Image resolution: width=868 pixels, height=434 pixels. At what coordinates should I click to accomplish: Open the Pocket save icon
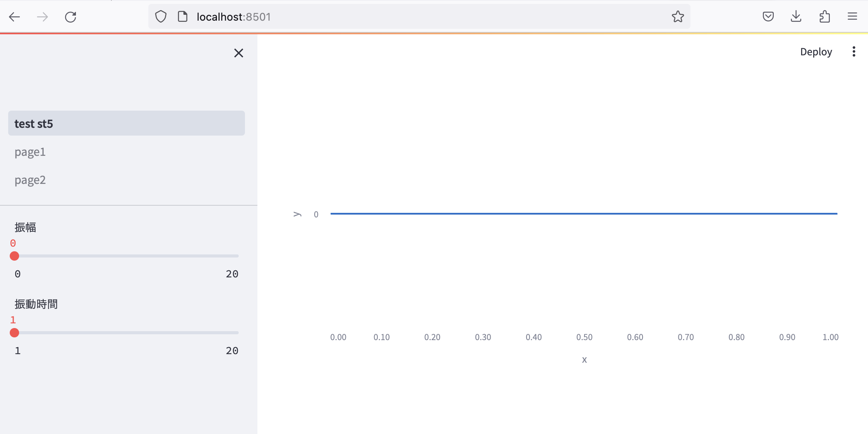coord(768,17)
